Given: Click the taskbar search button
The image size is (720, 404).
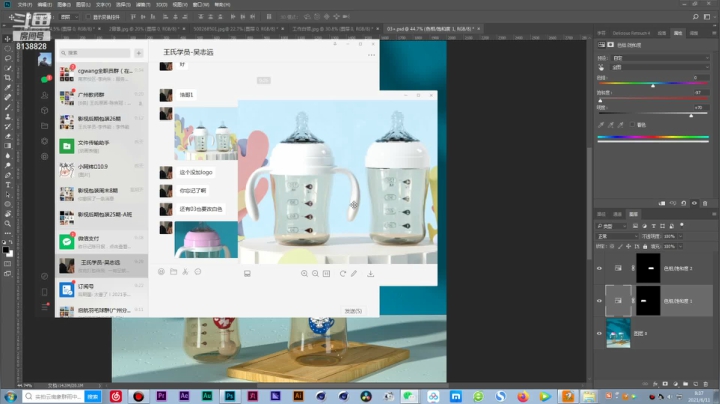Looking at the screenshot, I should tap(93, 396).
